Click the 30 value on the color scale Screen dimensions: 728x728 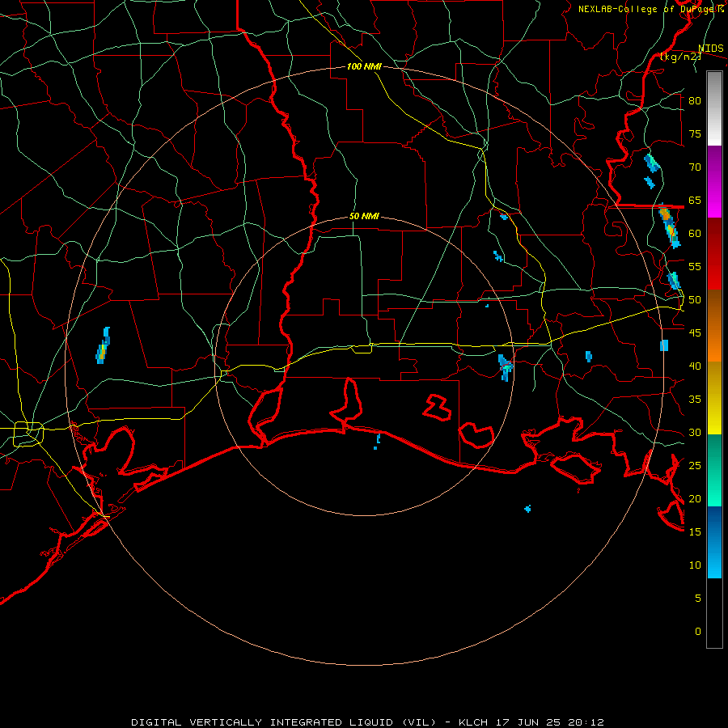pos(695,433)
